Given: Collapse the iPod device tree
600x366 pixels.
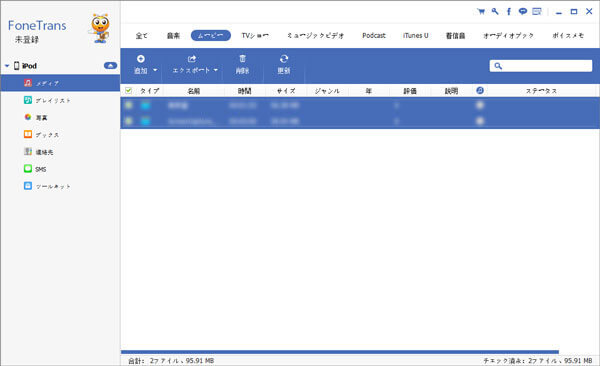Looking at the screenshot, I should coord(7,66).
